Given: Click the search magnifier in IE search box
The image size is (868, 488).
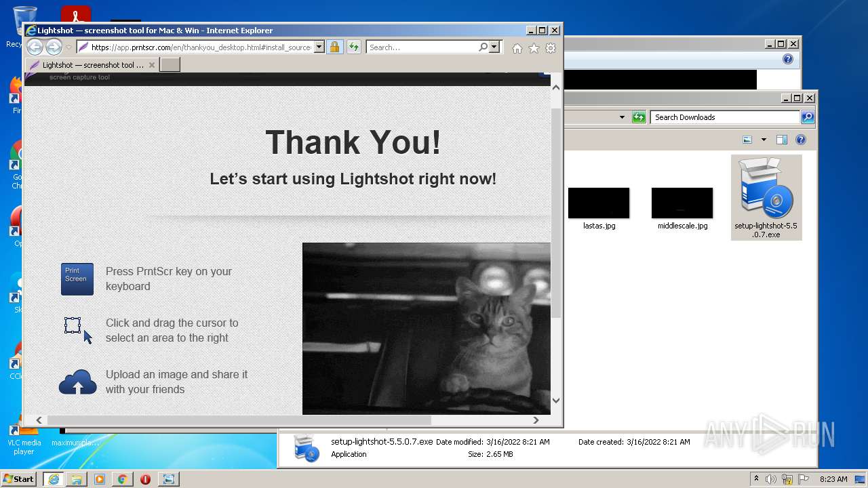Looking at the screenshot, I should 483,47.
